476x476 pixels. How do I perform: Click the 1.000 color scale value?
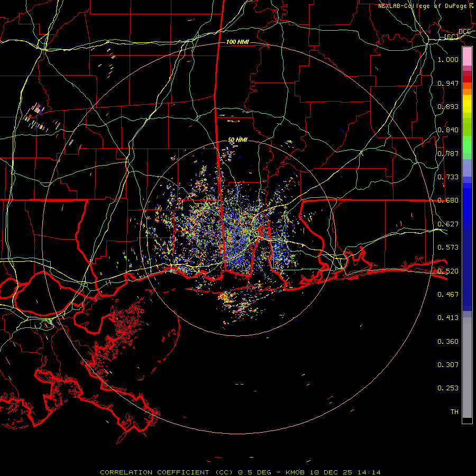click(x=448, y=59)
